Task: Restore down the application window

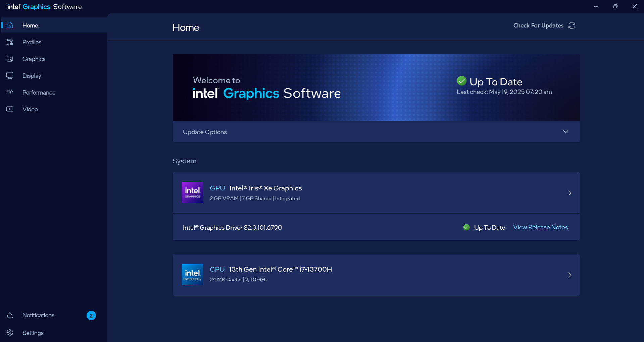Action: coord(615,6)
